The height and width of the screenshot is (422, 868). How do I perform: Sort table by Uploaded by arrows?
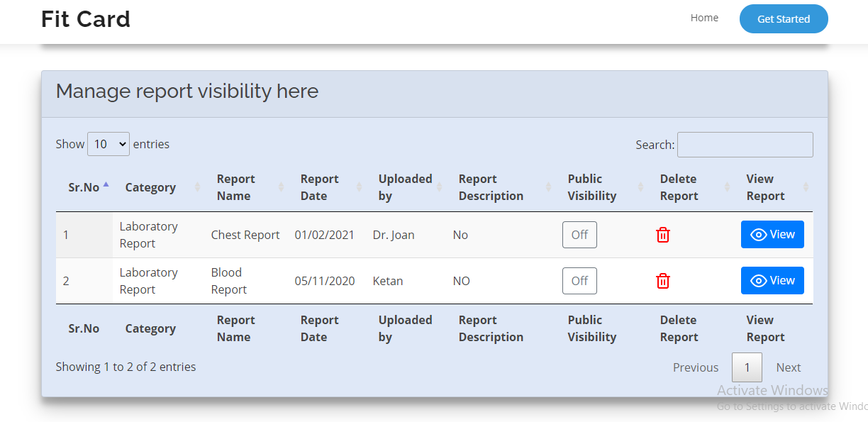click(439, 187)
